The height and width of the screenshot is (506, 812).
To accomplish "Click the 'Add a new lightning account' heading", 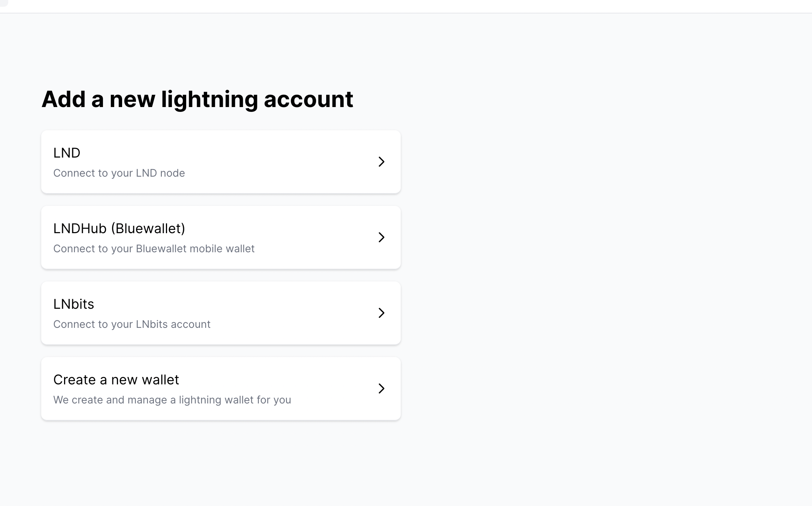I will [198, 99].
